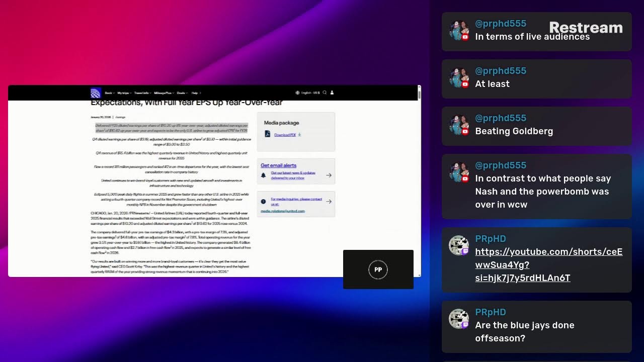
Task: Click the Get email alerts heading link
Action: pyautogui.click(x=278, y=165)
